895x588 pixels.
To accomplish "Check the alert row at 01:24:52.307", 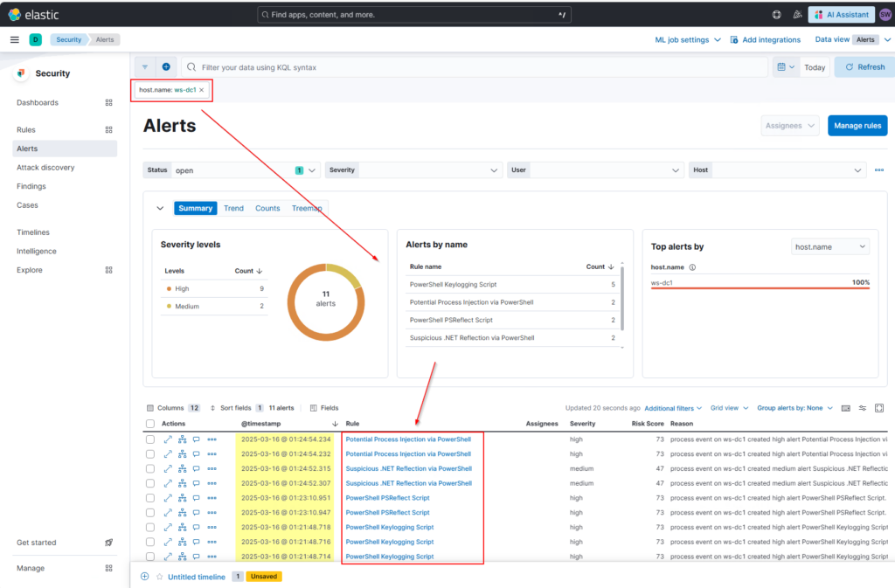I will click(x=150, y=484).
